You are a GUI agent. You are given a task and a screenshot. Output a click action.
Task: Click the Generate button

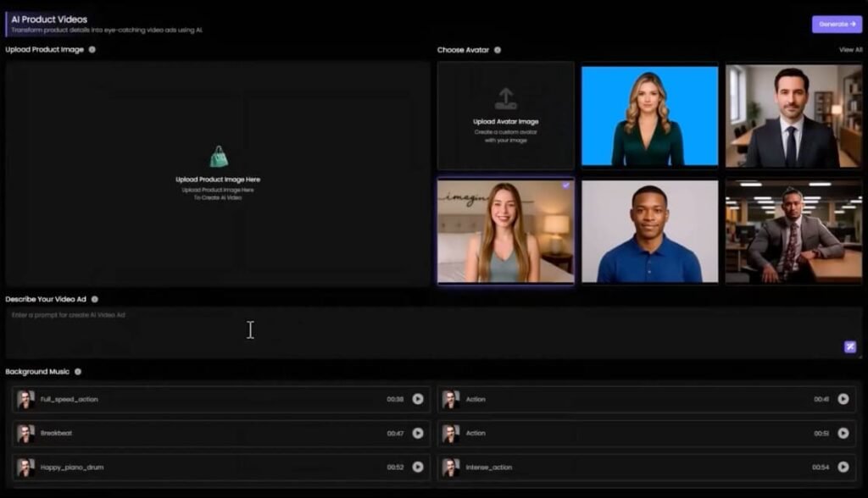pyautogui.click(x=837, y=25)
